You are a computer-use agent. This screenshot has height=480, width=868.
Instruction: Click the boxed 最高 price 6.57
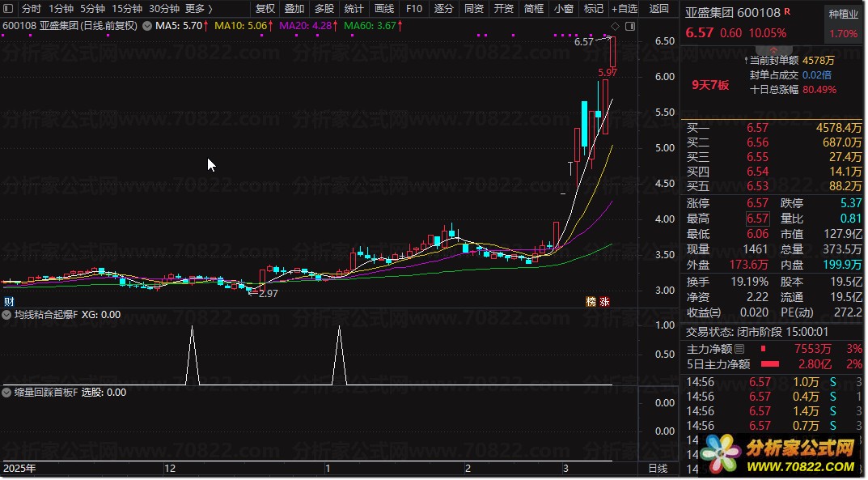click(757, 219)
